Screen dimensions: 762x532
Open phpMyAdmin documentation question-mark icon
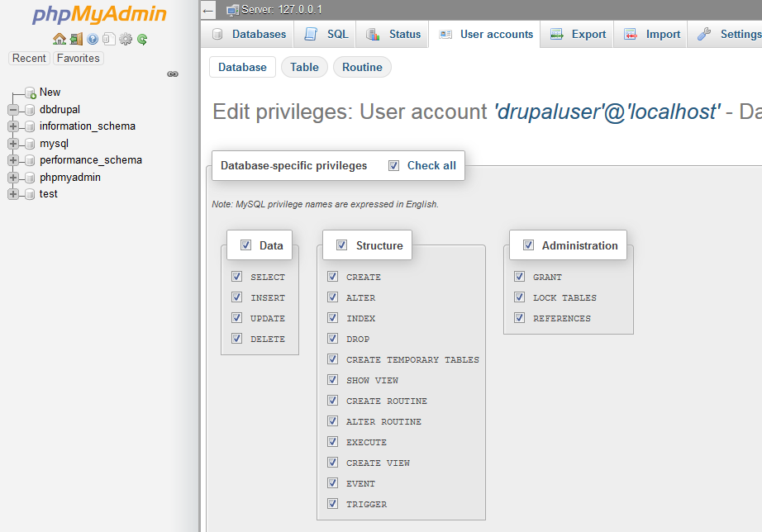pos(93,39)
